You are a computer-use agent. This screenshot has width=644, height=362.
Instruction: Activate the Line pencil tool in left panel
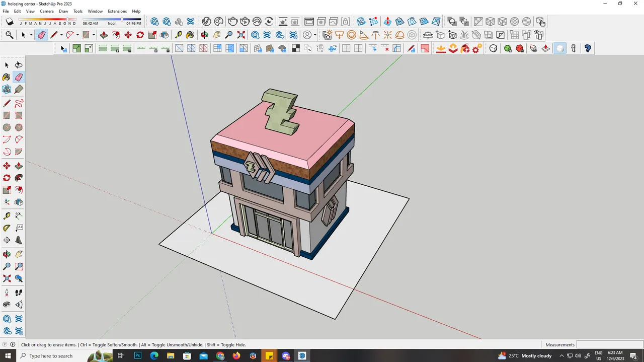tap(7, 103)
